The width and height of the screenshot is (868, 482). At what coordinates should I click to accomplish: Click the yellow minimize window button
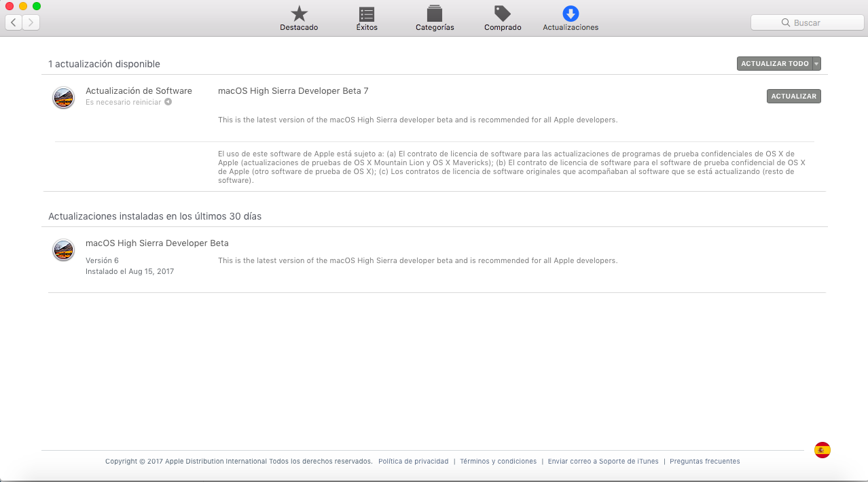click(23, 6)
